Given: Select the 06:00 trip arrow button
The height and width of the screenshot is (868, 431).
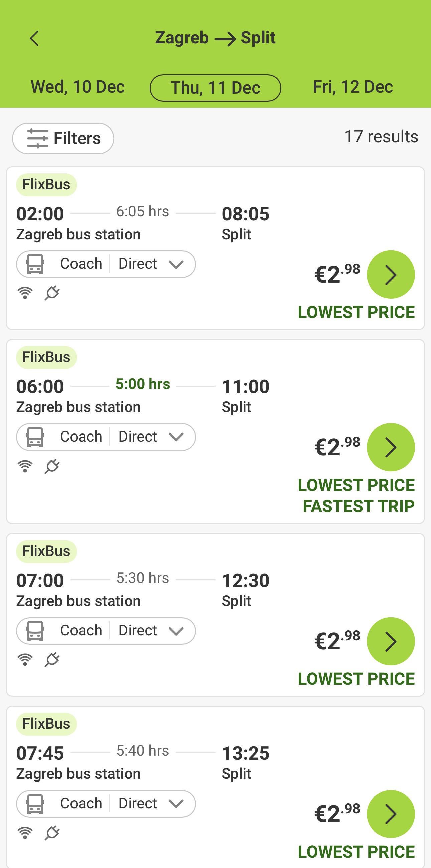Looking at the screenshot, I should tap(390, 447).
